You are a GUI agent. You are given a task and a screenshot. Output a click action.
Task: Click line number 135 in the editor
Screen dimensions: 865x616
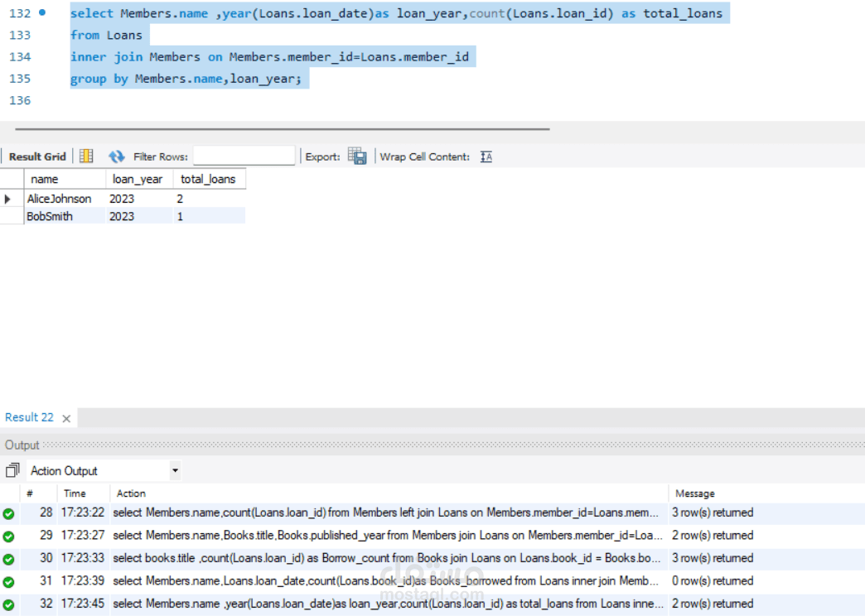point(20,79)
